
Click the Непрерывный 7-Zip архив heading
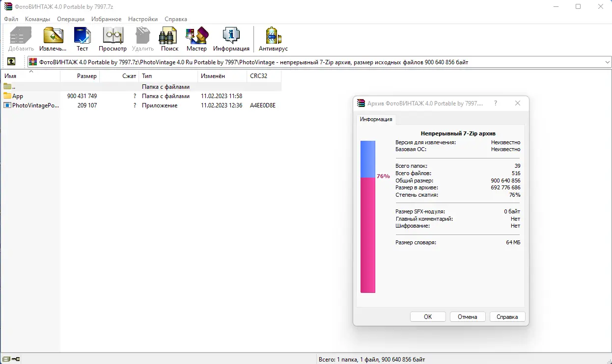458,133
